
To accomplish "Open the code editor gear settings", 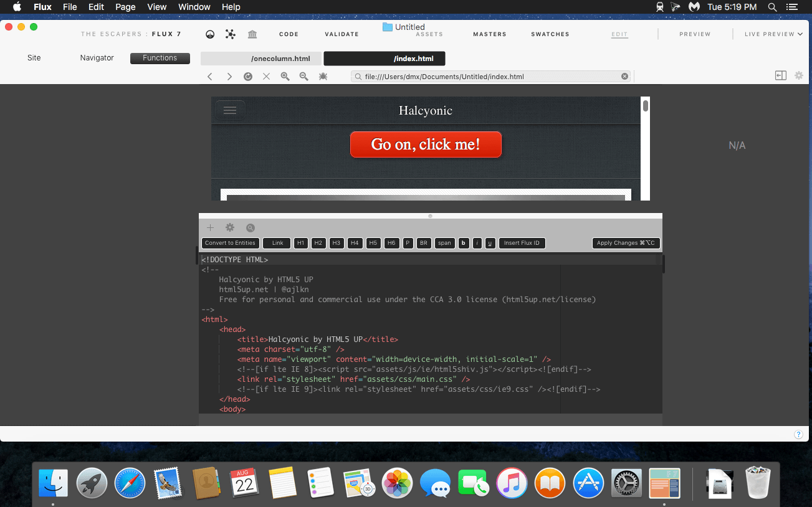I will coord(230,228).
